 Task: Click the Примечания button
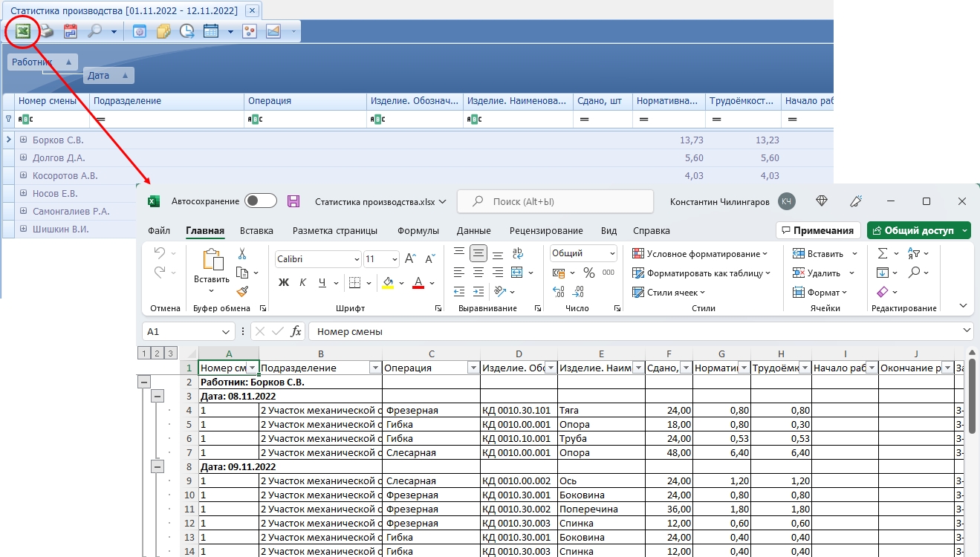pyautogui.click(x=819, y=230)
